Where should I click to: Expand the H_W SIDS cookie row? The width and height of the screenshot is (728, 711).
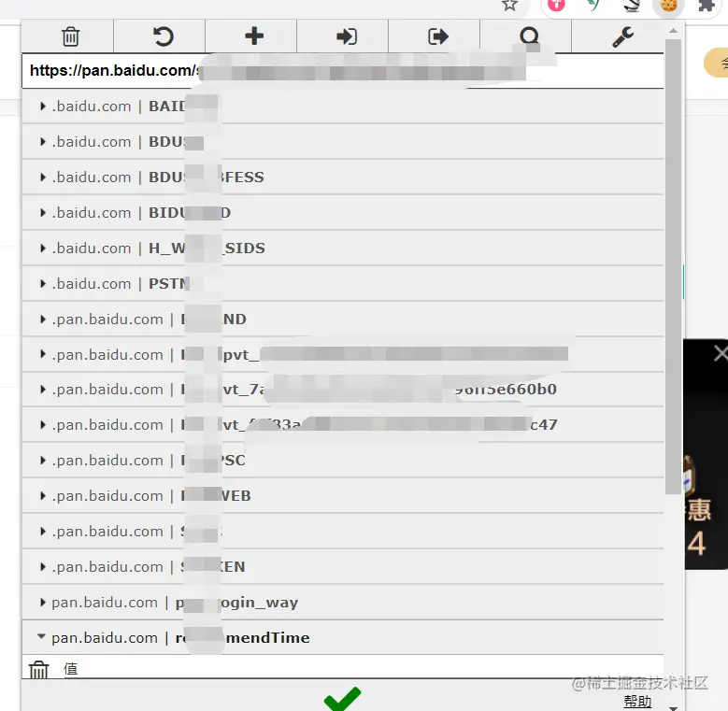[x=343, y=249]
